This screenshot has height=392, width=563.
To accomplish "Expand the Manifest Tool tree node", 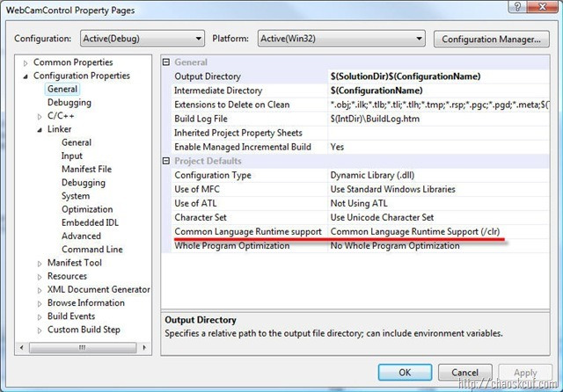I will click(x=40, y=264).
